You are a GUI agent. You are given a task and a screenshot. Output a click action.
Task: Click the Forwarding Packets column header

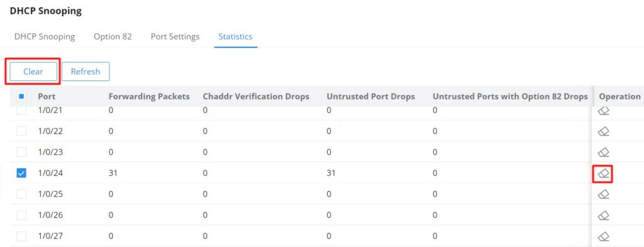click(149, 96)
